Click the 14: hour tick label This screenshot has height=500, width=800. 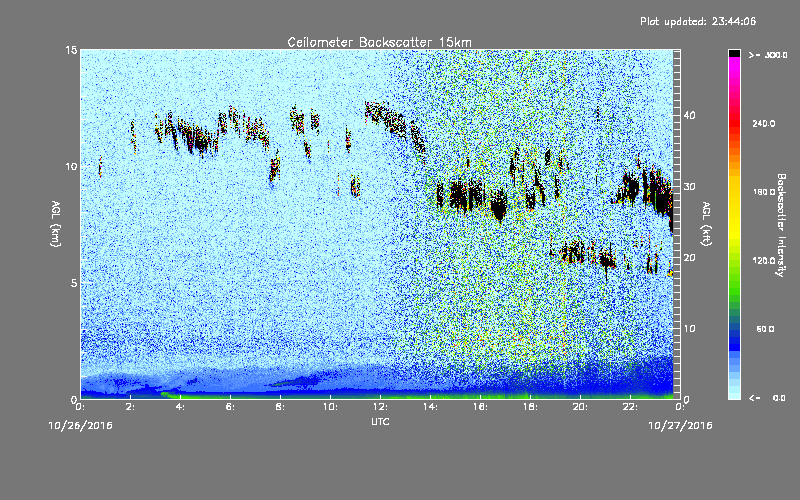tap(431, 407)
